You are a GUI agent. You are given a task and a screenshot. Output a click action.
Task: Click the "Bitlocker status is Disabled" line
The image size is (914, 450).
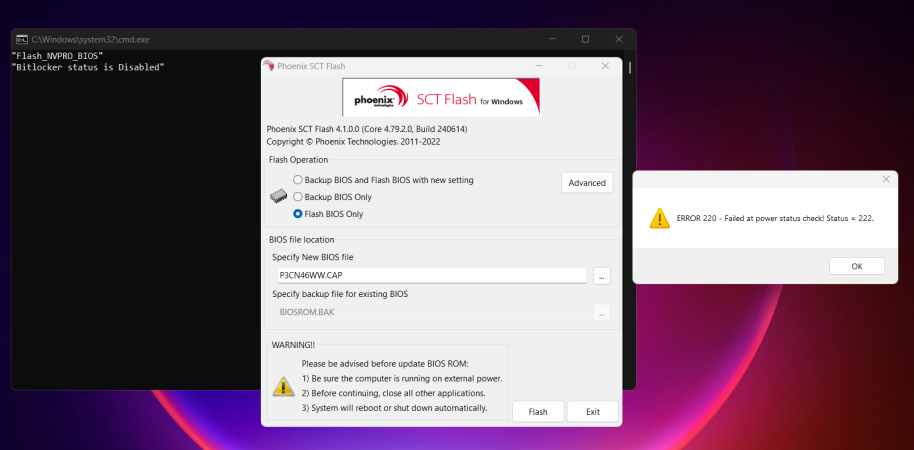tap(87, 67)
